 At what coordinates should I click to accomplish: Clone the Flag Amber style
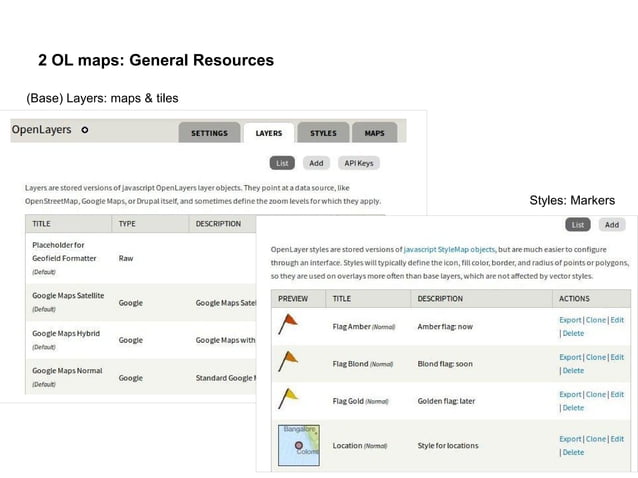point(596,320)
